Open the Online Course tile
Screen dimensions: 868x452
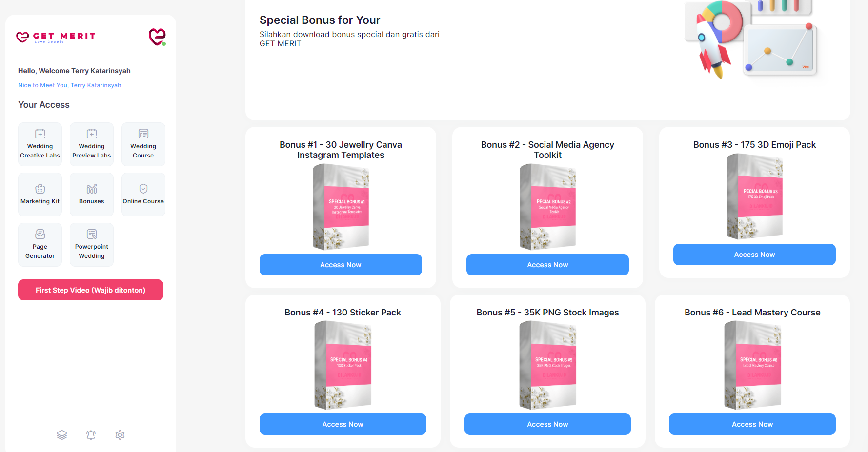(143, 195)
